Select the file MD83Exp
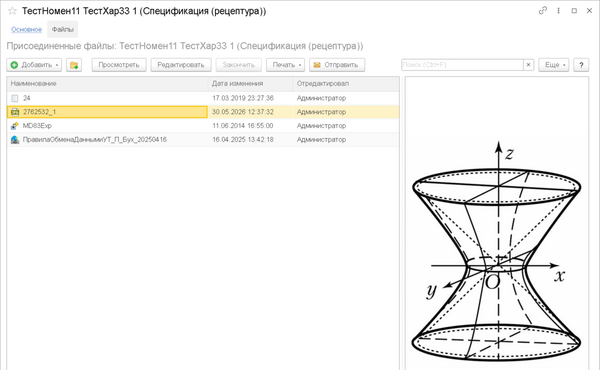The height and width of the screenshot is (370, 600). 203,126
